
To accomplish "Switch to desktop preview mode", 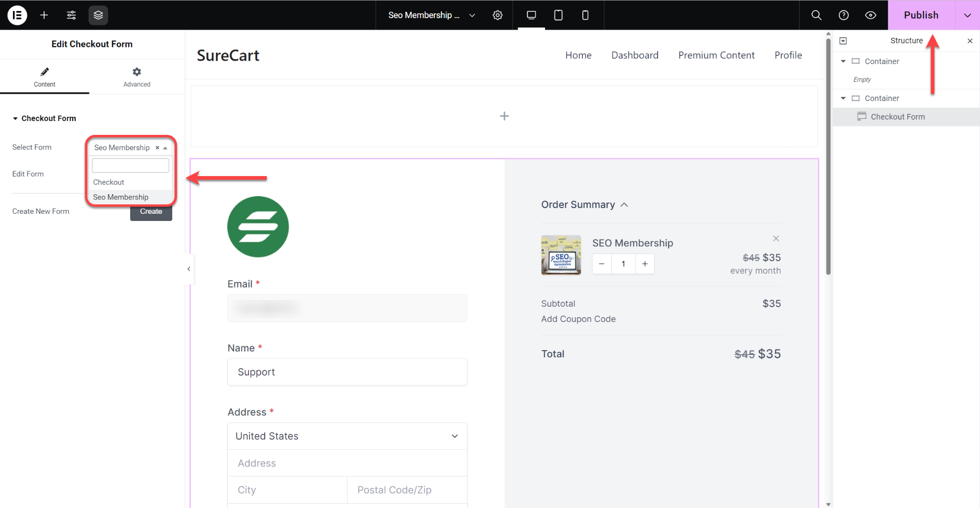I will (531, 15).
